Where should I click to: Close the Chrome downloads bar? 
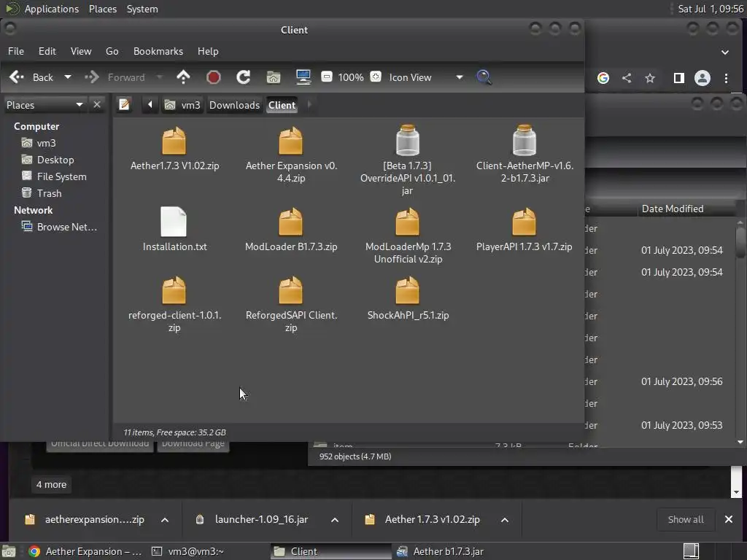(729, 519)
